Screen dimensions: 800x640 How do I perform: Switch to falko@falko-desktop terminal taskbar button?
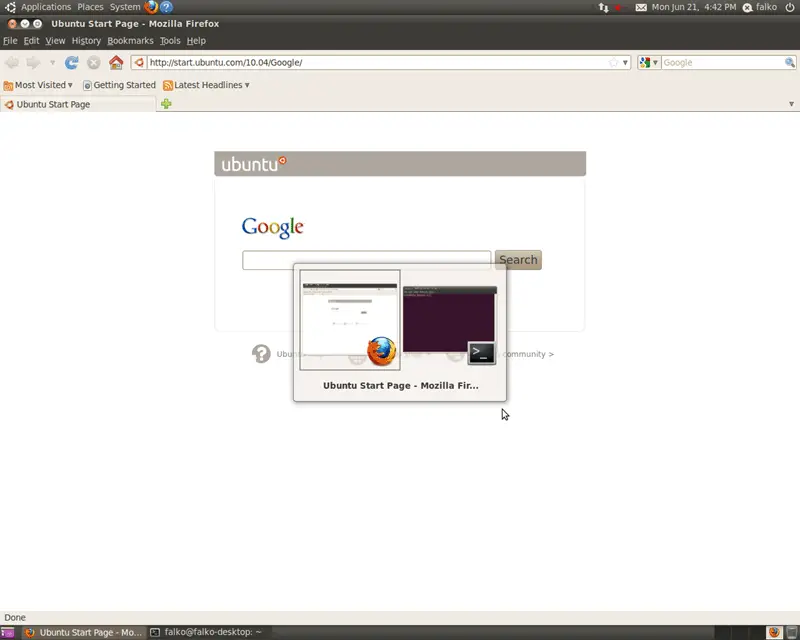point(209,632)
